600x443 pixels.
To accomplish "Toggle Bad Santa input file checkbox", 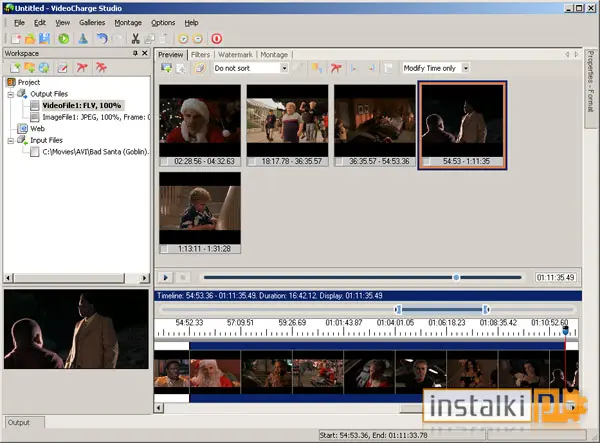I will coord(35,152).
